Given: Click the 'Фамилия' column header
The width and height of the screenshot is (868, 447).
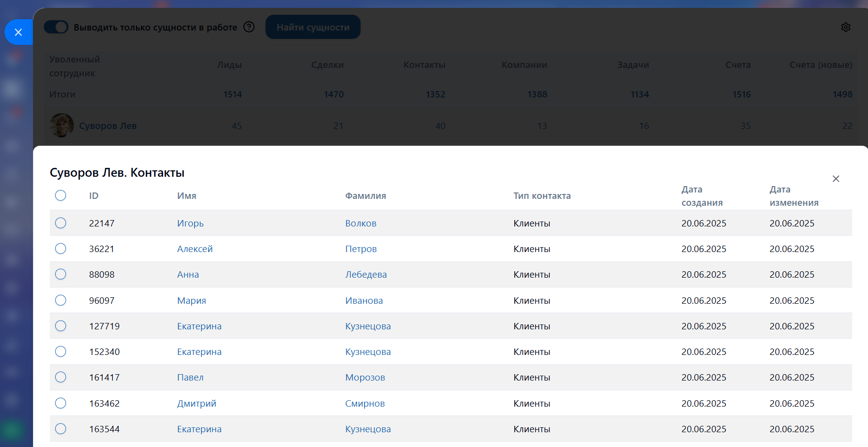Looking at the screenshot, I should [366, 195].
